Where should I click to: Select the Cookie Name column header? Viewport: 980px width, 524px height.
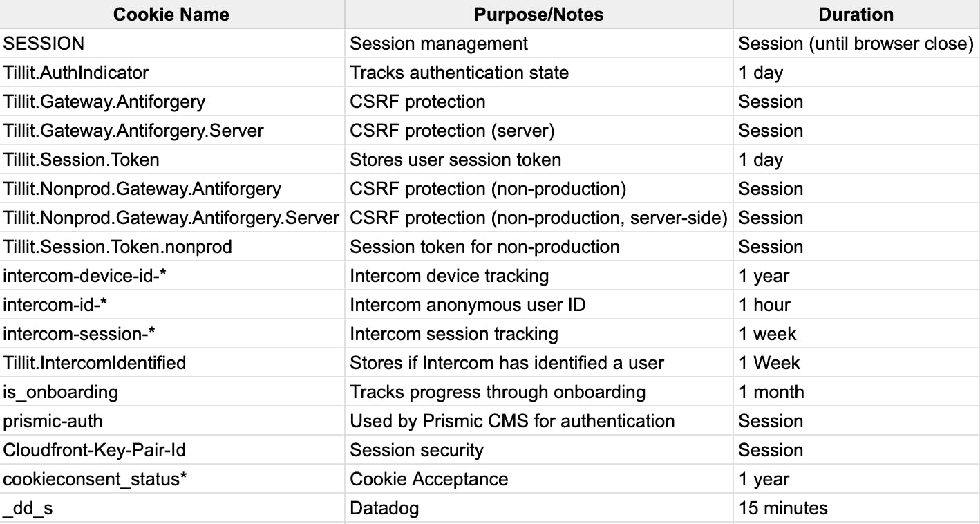pos(172,15)
